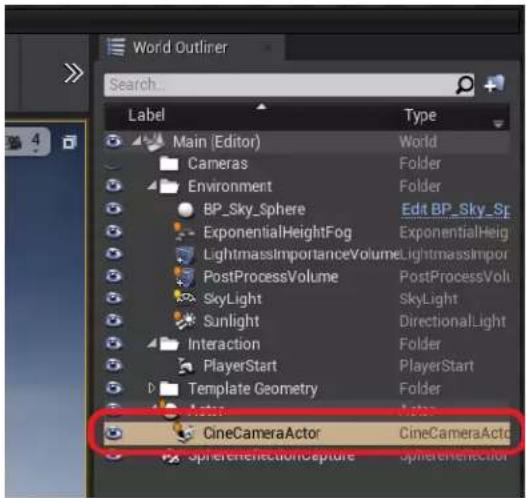The image size is (526, 498).
Task: Select the LightmassImportanceVolume label
Action: [x=301, y=255]
